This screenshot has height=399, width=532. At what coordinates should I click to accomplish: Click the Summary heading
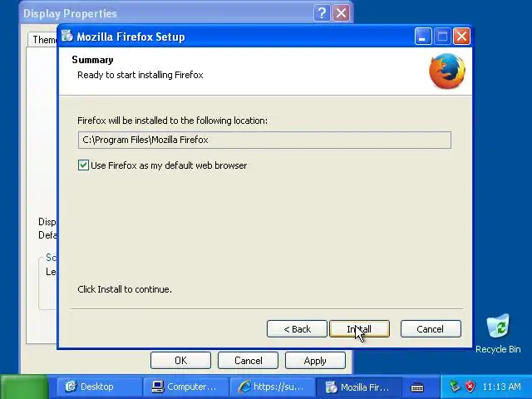(92, 60)
